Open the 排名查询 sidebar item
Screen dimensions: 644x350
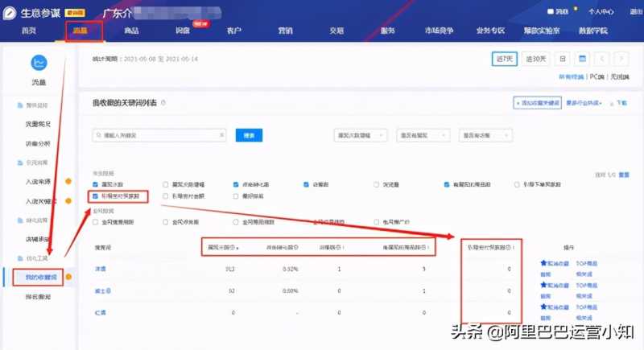click(x=38, y=297)
